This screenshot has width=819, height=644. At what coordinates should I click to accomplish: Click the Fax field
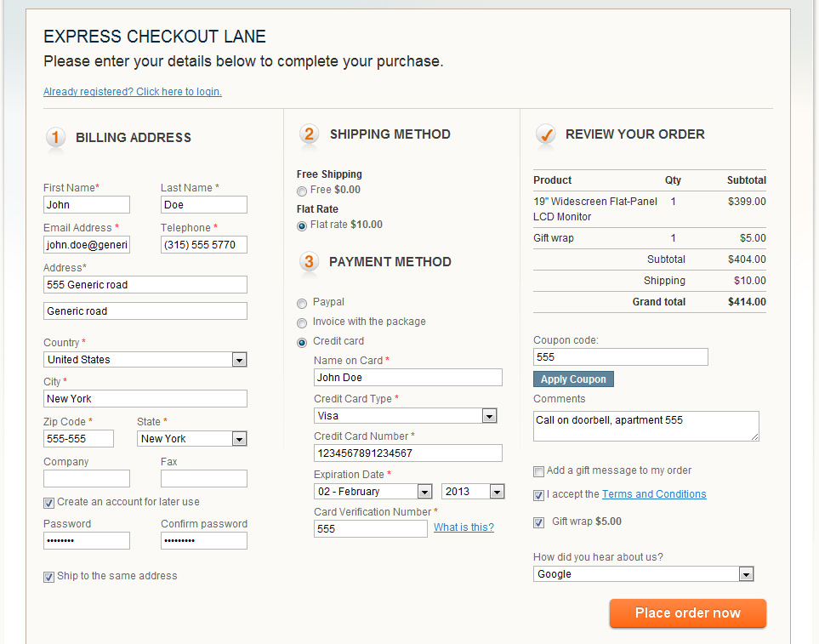pyautogui.click(x=204, y=478)
